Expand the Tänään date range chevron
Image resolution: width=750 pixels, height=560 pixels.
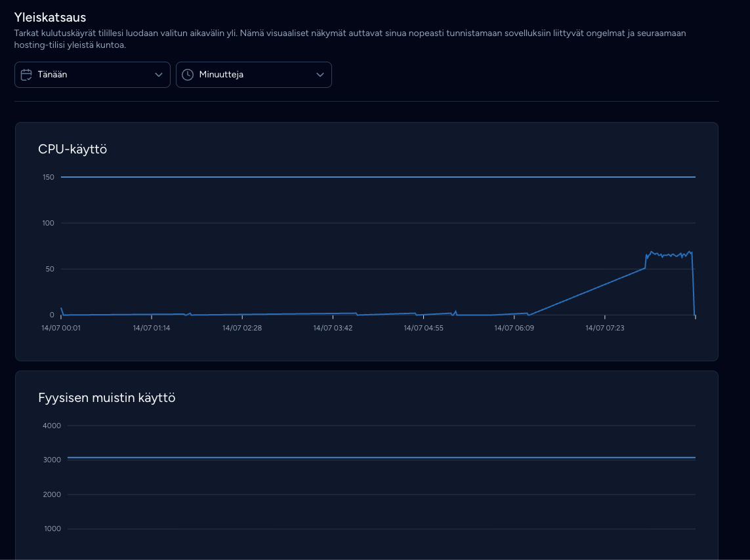159,75
